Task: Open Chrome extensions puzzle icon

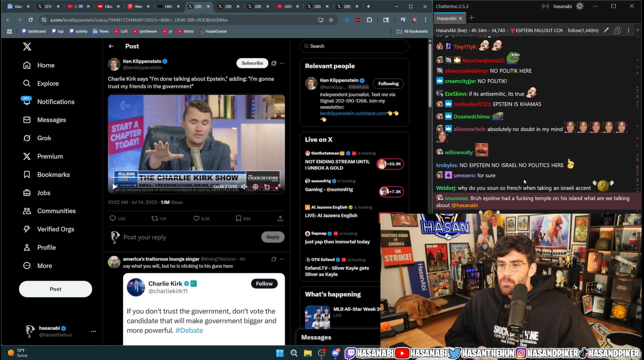Action: pos(369,20)
